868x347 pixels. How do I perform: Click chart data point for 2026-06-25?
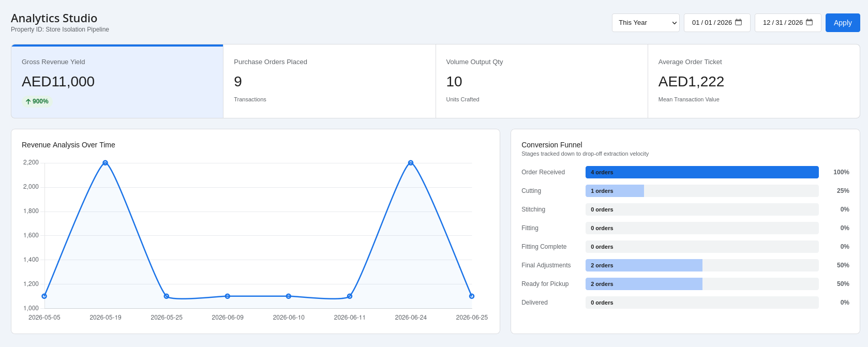click(472, 296)
